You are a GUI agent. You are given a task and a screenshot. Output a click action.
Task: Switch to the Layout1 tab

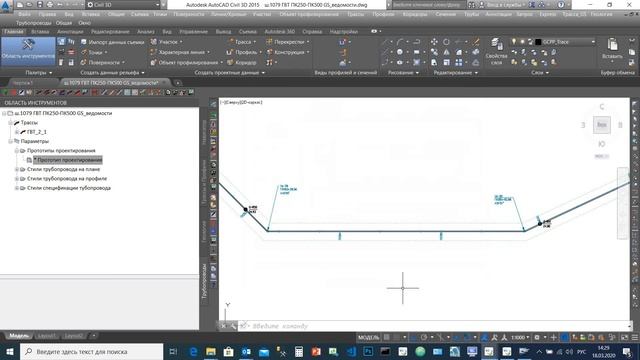pos(46,336)
